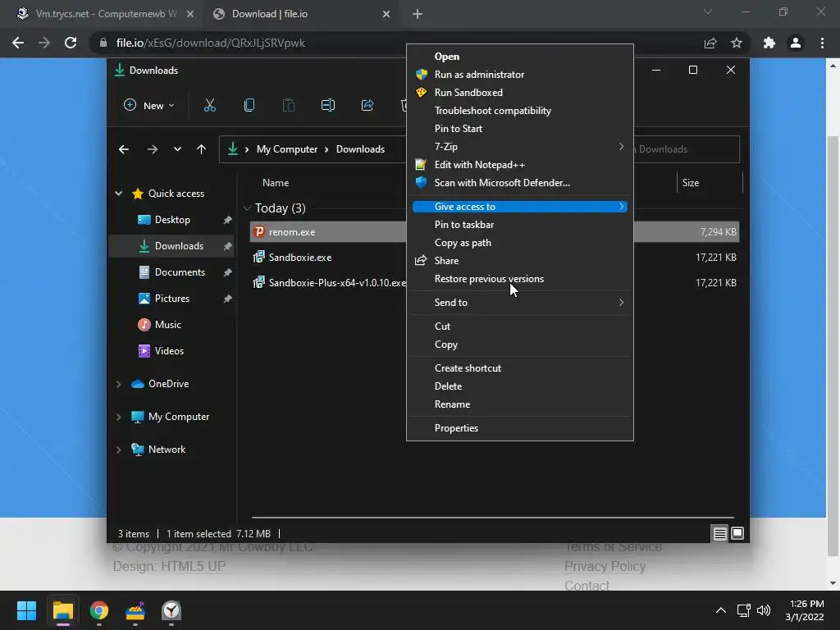The height and width of the screenshot is (630, 840).
Task: Click the Paste icon in Explorer toolbar
Action: (288, 105)
